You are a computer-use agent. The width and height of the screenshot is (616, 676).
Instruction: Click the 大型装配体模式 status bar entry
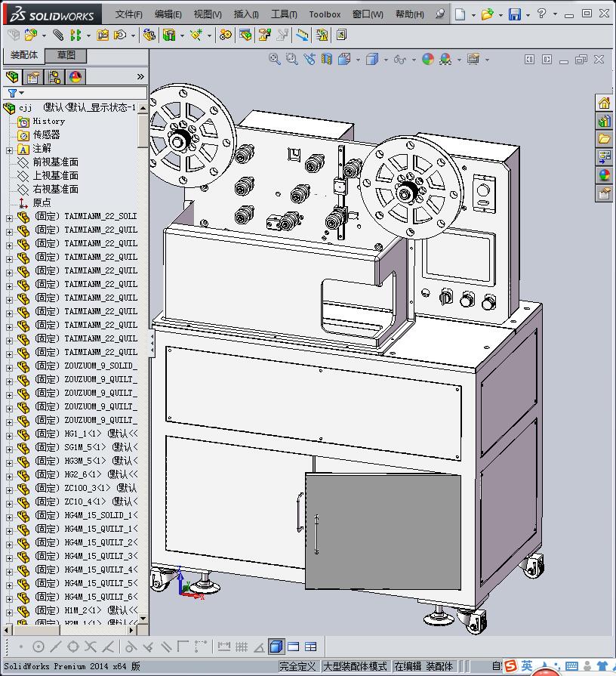(355, 666)
